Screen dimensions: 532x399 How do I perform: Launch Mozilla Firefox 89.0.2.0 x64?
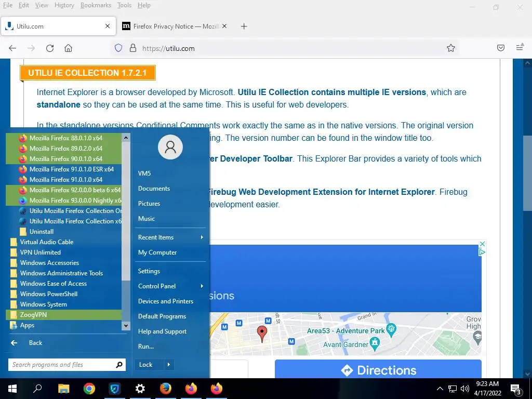click(63, 148)
